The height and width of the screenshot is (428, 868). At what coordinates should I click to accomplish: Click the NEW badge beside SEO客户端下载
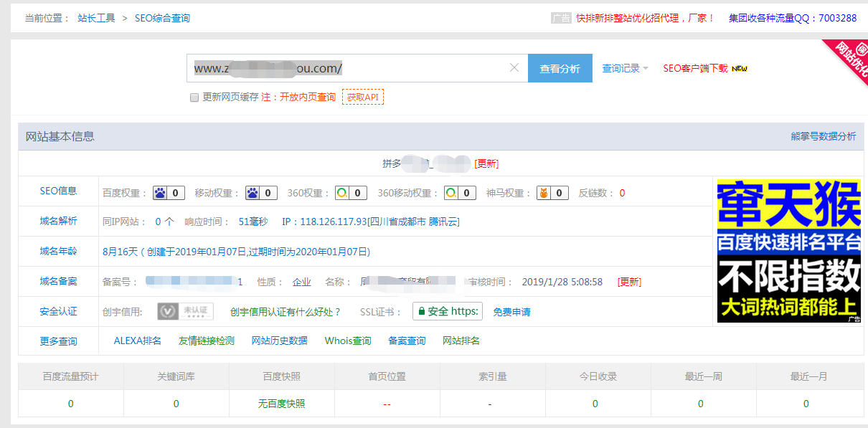(738, 69)
